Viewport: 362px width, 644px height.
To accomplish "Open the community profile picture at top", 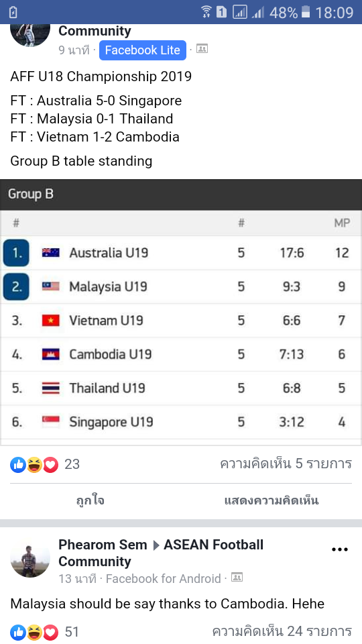I will [30, 35].
